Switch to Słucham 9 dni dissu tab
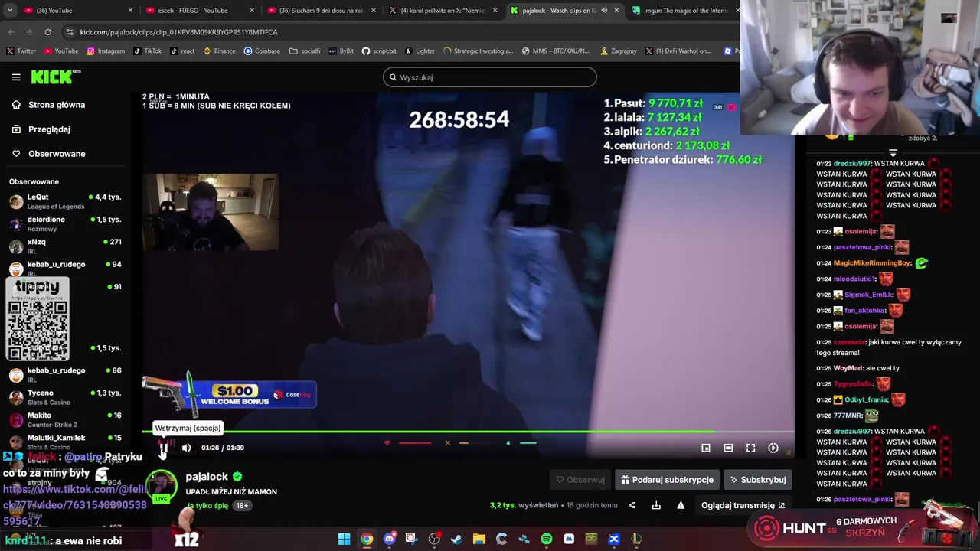This screenshot has height=551, width=980. point(322,11)
